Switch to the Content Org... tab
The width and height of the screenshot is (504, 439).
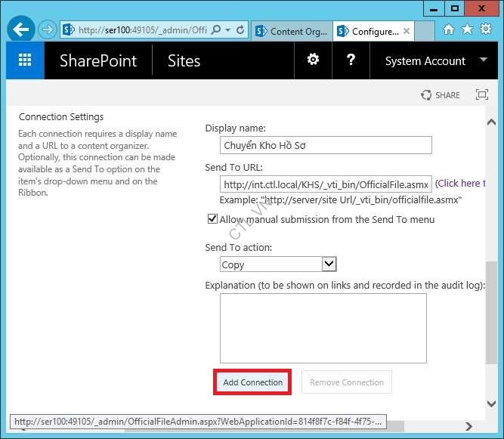tap(291, 31)
